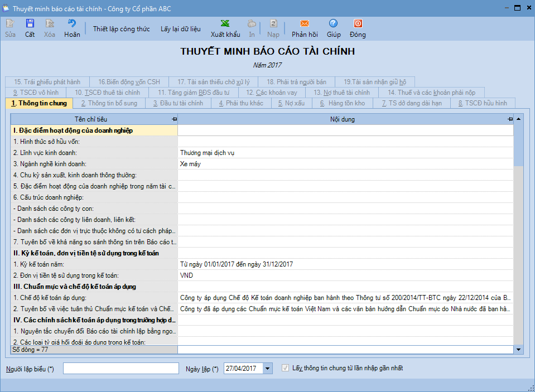The height and width of the screenshot is (392, 535).
Task: Click the Sửa edit toolbar icon
Action: click(10, 23)
